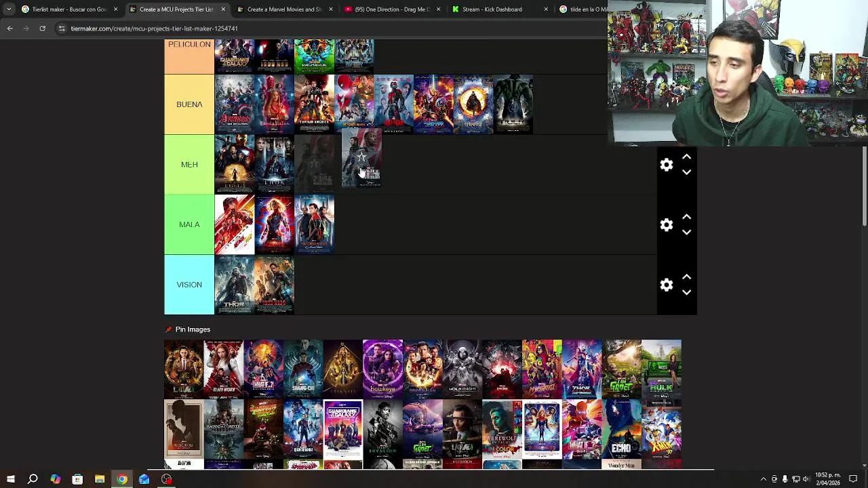Pick the Werewolf by Night in Color poster
The image size is (868, 488).
[502, 429]
